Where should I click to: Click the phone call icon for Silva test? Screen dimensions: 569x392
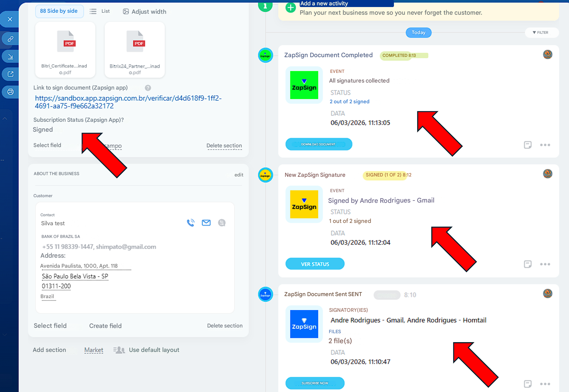pyautogui.click(x=190, y=223)
